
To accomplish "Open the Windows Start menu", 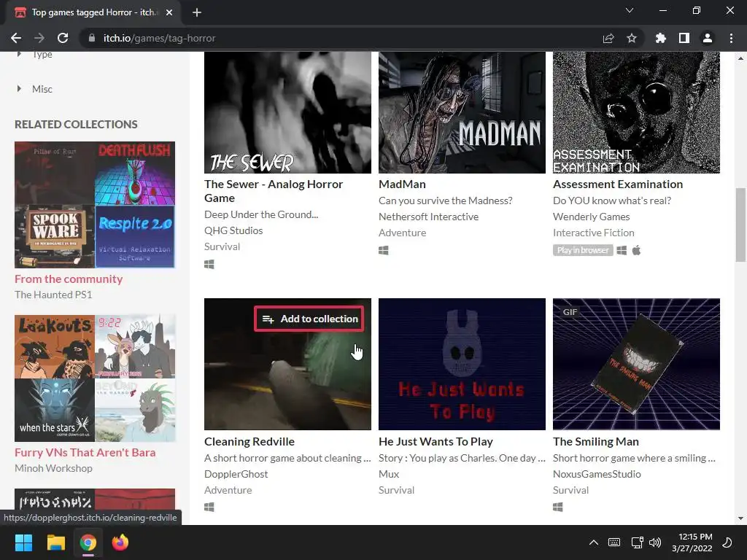I will pos(23,542).
